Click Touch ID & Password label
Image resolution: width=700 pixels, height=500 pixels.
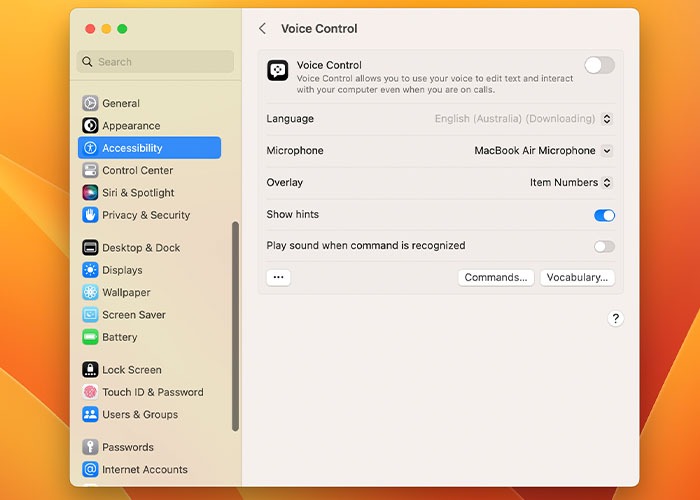click(x=153, y=392)
